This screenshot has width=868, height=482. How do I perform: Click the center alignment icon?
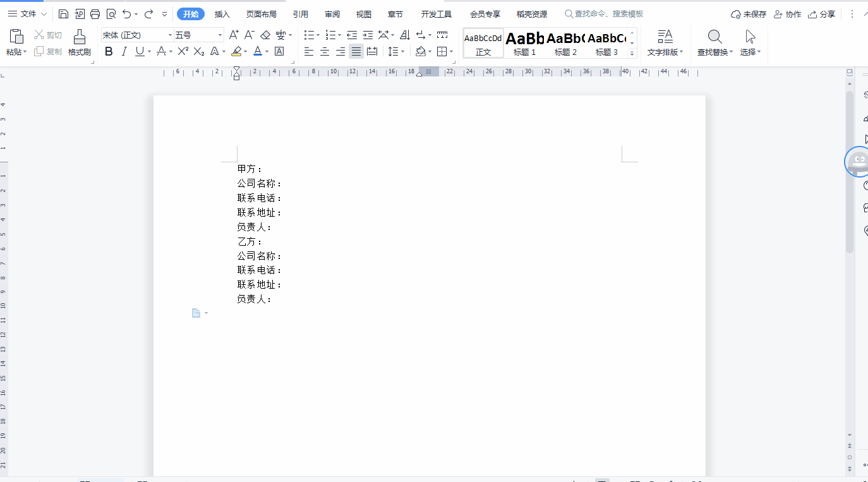[x=325, y=51]
